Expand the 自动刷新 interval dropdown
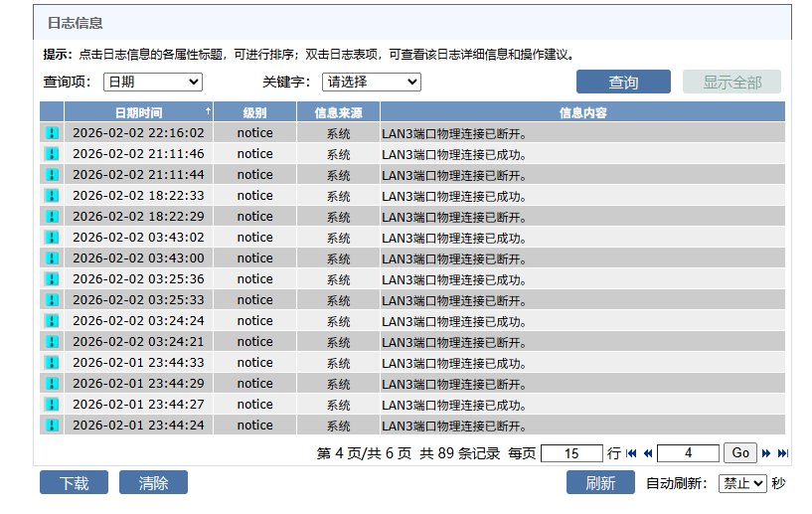The width and height of the screenshot is (812, 514). tap(742, 483)
